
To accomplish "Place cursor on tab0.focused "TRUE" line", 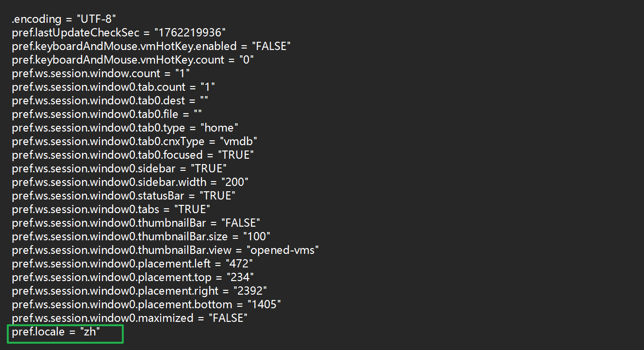I will coord(133,155).
